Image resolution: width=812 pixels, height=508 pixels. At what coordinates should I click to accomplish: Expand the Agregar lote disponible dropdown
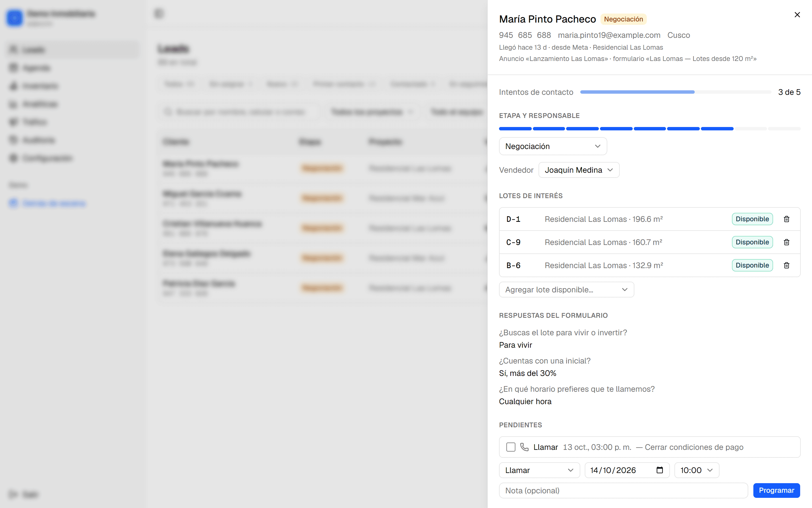click(566, 290)
